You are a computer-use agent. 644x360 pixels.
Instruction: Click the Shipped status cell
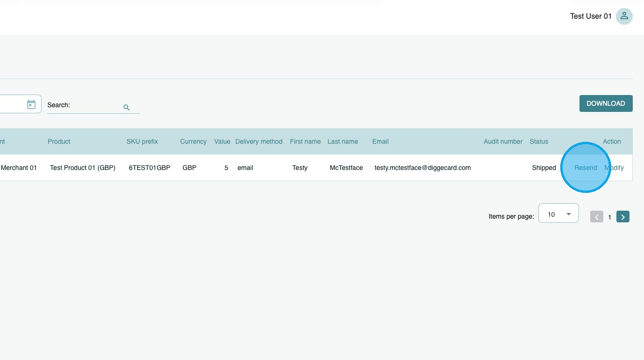tap(544, 168)
